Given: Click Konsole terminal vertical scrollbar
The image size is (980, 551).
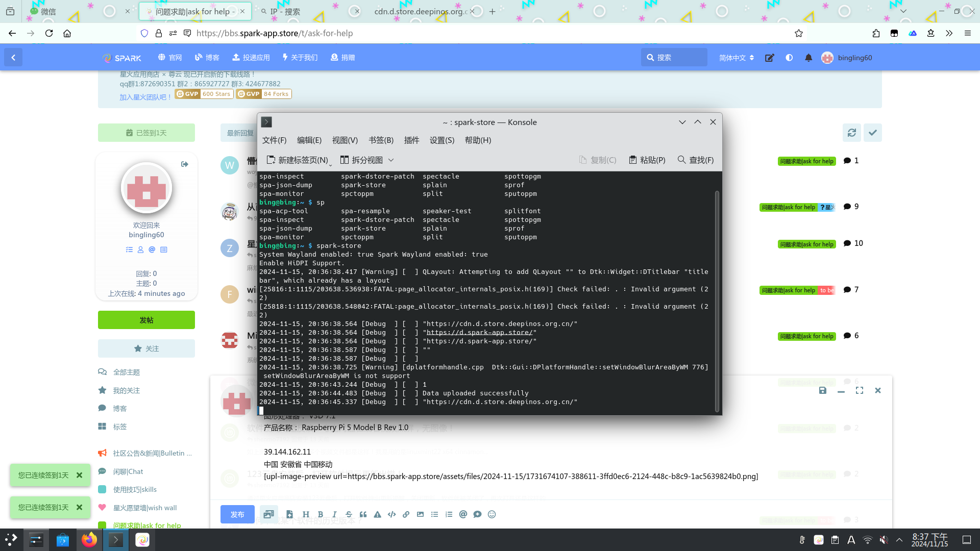Looking at the screenshot, I should (717, 301).
